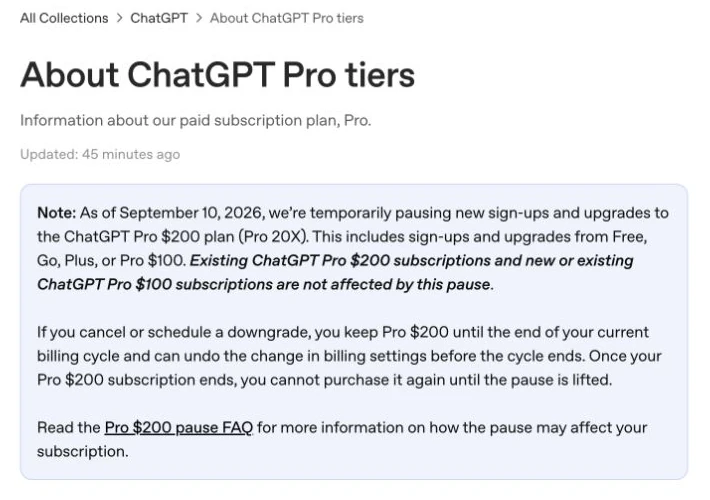Go to the ChatGPT collection breadcrumb
The width and height of the screenshot is (710, 500).
[159, 18]
